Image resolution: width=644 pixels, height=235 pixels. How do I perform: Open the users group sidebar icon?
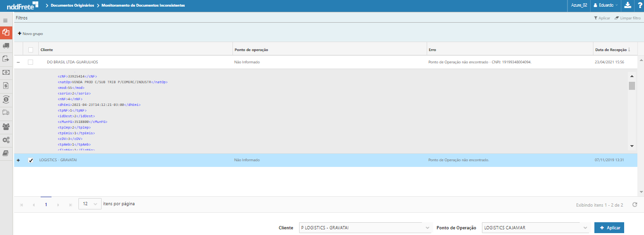pyautogui.click(x=6, y=127)
